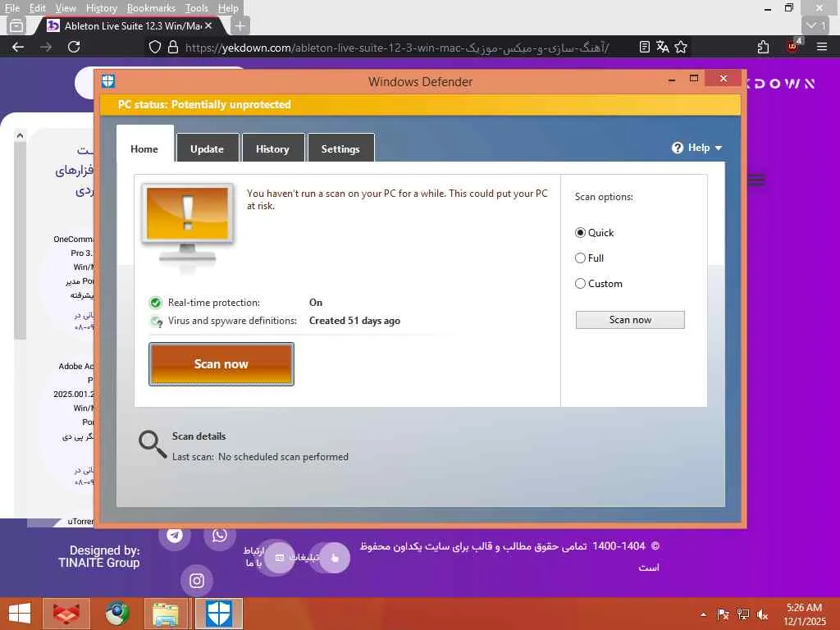This screenshot has height=630, width=840.
Task: Open the Bookmarks menu in Firefox
Action: (151, 8)
